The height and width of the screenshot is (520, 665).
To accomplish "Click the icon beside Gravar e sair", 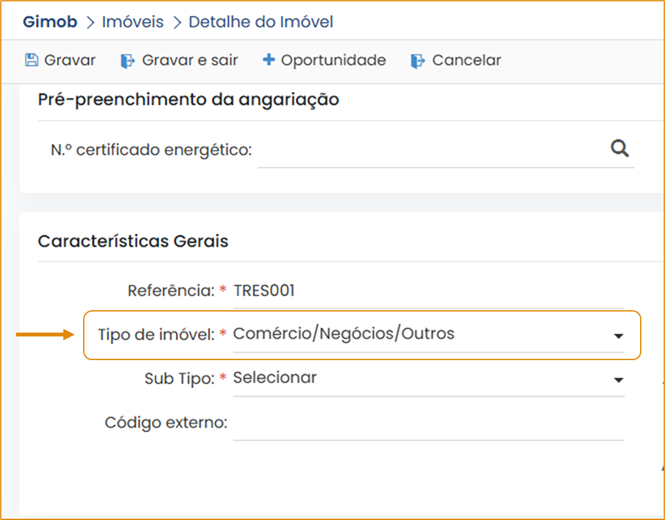I will click(x=127, y=61).
